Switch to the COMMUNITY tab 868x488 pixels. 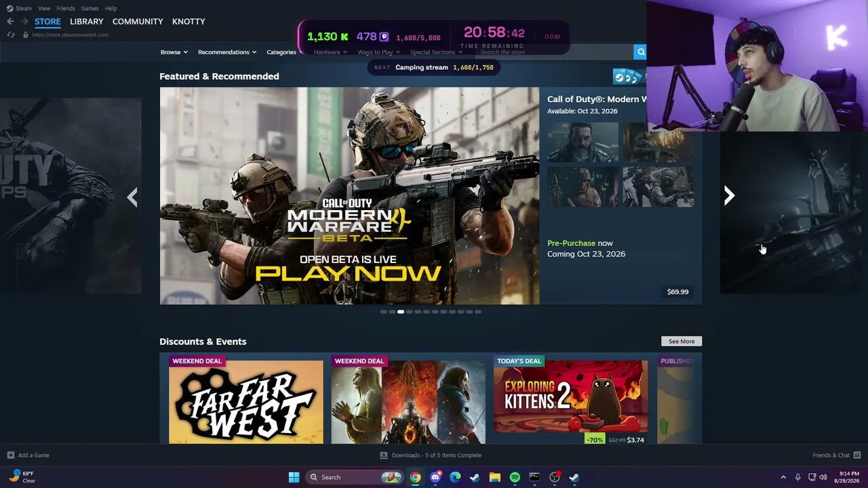(138, 22)
